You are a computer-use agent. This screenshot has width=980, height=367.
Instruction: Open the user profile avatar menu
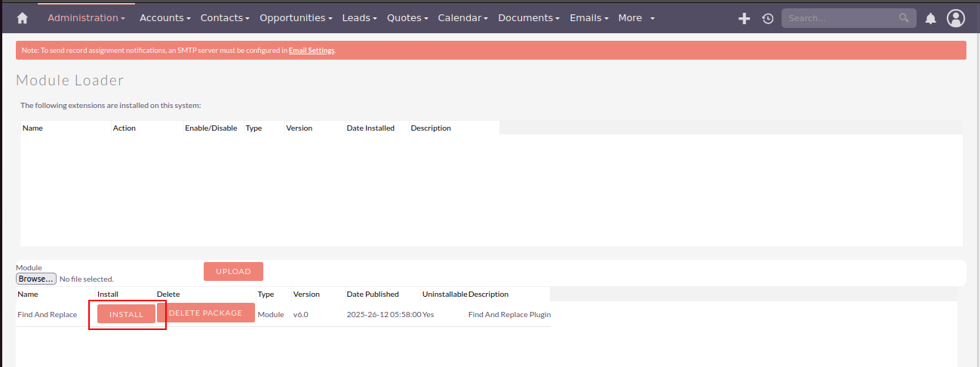click(x=956, y=18)
